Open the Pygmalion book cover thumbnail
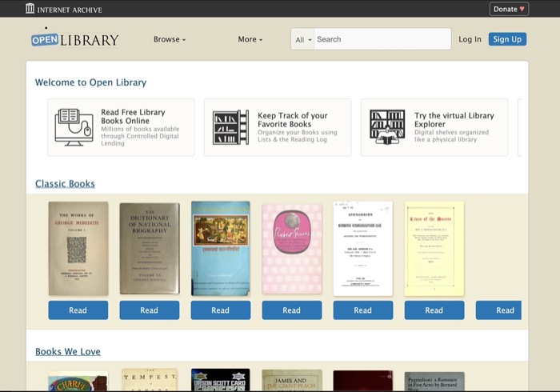This screenshot has height=392, width=560. [x=434, y=382]
